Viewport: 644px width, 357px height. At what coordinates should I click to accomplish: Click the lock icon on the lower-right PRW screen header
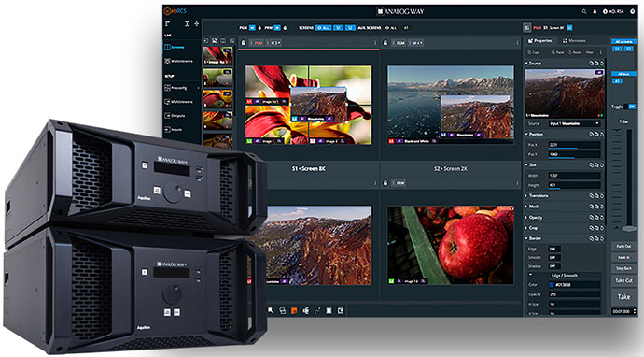click(385, 183)
